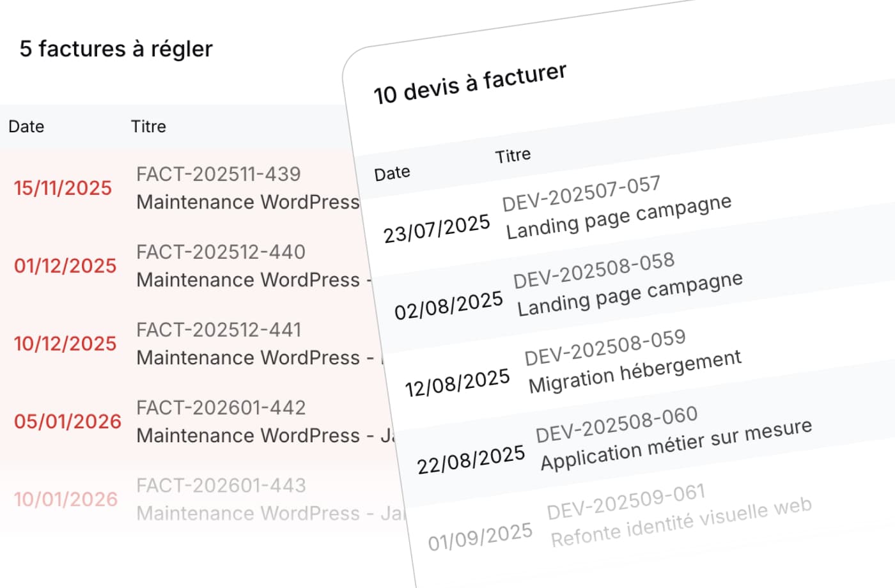Click the "10 devis à facturer" heading
The width and height of the screenshot is (895, 588).
click(x=470, y=84)
